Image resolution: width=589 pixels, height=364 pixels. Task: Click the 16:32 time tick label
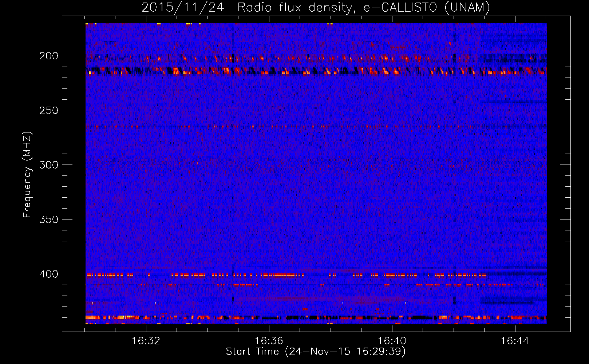coord(146,341)
